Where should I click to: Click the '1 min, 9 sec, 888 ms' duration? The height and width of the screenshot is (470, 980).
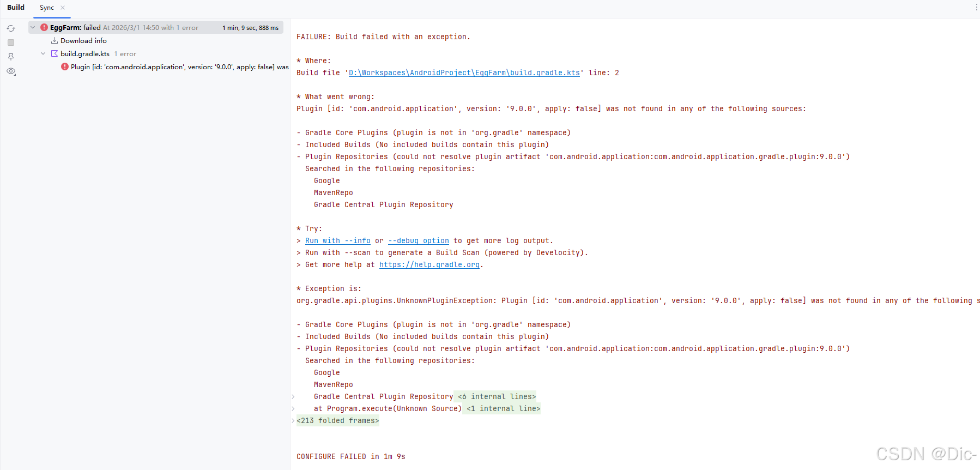pyautogui.click(x=250, y=28)
